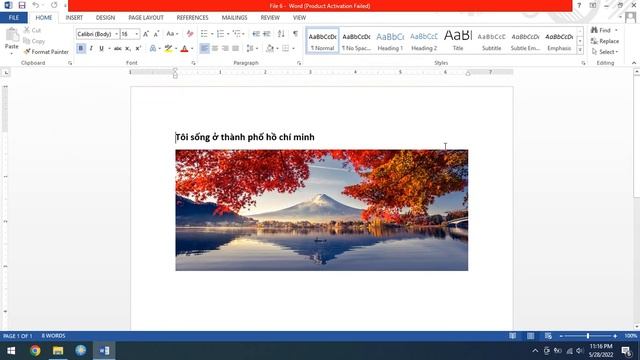This screenshot has height=360, width=640.
Task: Apply subscript formatting
Action: [x=128, y=49]
